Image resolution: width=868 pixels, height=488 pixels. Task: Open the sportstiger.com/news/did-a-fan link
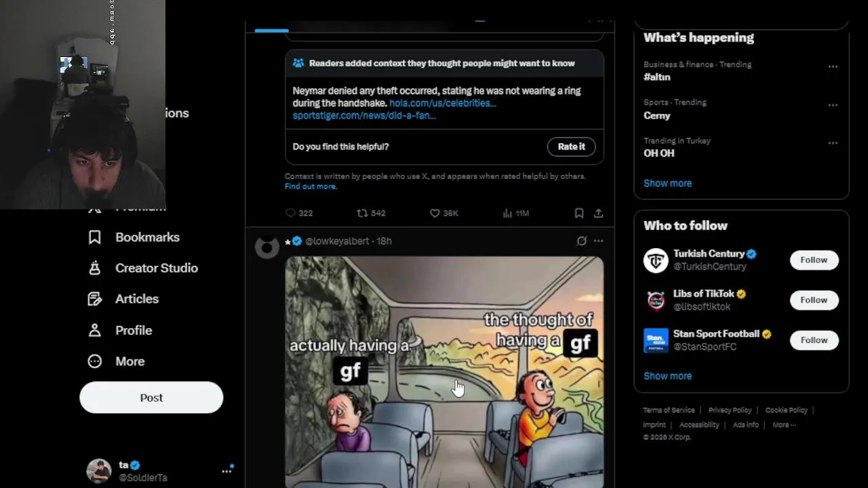[364, 115]
